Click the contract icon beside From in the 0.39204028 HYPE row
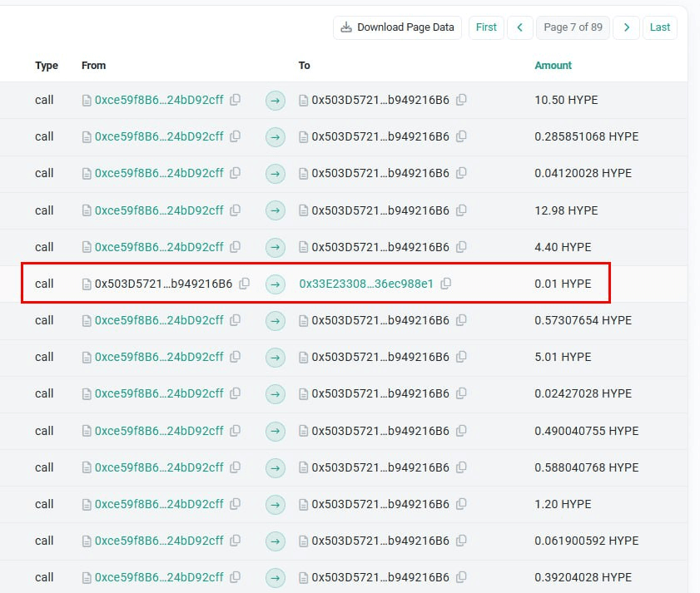This screenshot has width=700, height=593. tap(87, 578)
